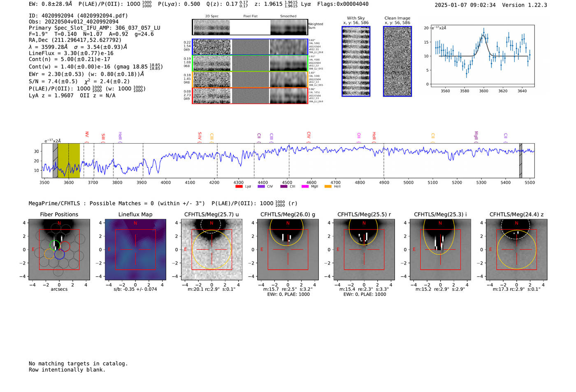
Task: Open the CFHTLS/Meg(26.0) g image
Action: pyautogui.click(x=288, y=250)
